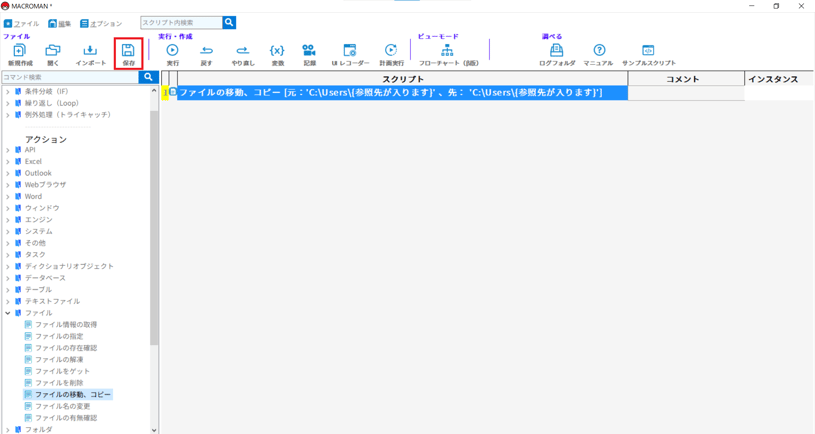
Task: Click the tree scrollbar down arrow
Action: click(x=154, y=430)
